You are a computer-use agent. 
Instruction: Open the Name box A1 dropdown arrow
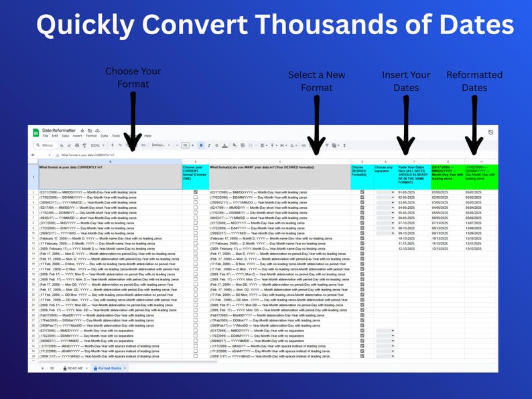tap(50, 155)
